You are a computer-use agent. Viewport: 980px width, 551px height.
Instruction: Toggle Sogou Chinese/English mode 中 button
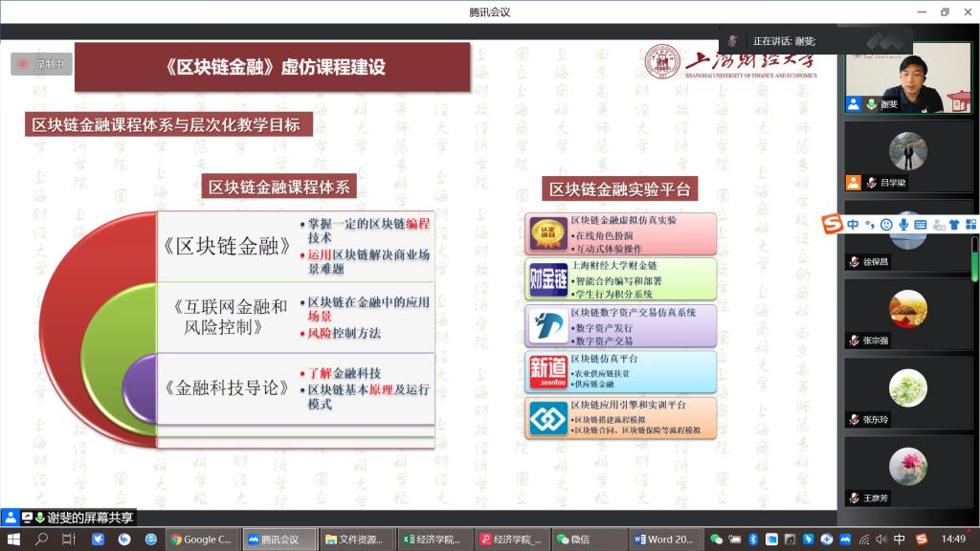pyautogui.click(x=853, y=224)
